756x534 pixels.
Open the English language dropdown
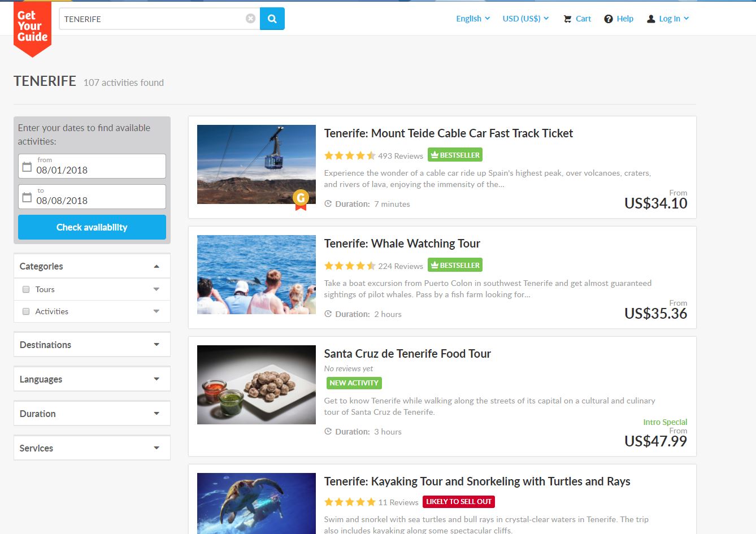[472, 19]
